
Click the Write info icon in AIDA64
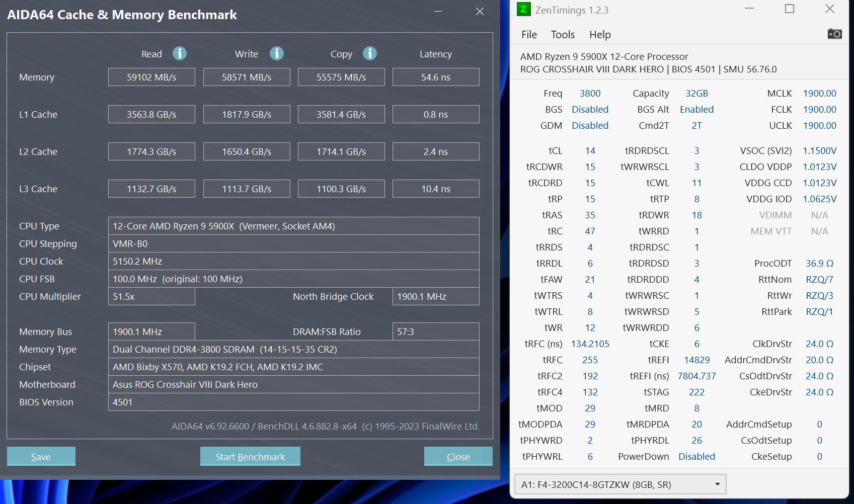click(x=277, y=53)
